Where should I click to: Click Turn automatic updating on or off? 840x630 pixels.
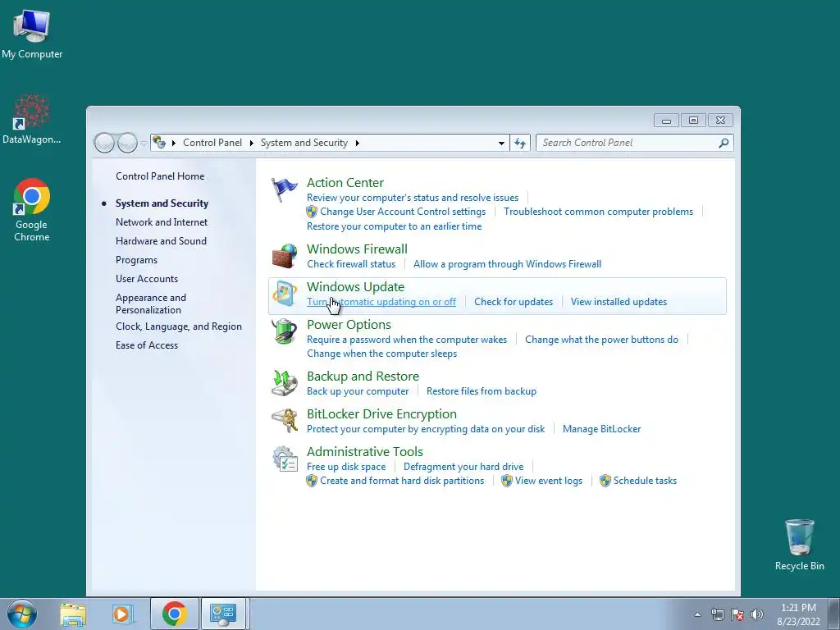click(381, 302)
